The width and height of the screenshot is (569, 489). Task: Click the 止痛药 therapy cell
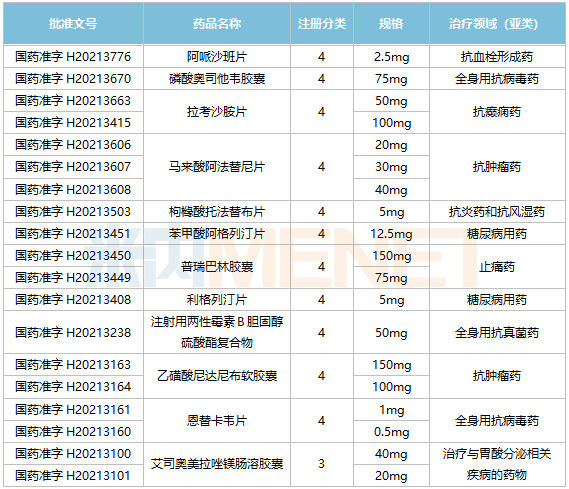pyautogui.click(x=497, y=267)
